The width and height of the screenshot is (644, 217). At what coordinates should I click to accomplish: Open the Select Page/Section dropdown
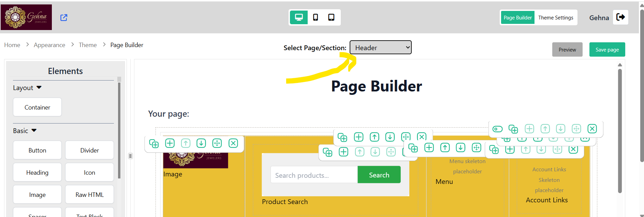380,47
